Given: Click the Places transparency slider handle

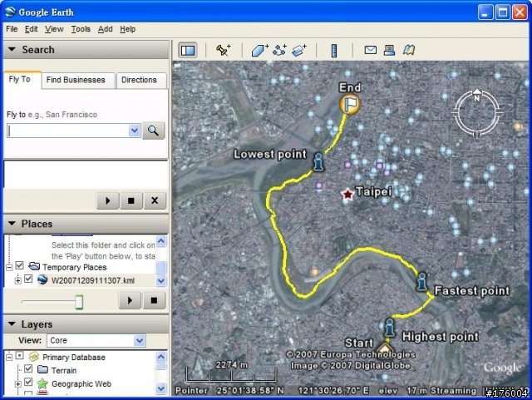Looking at the screenshot, I should click(x=79, y=302).
